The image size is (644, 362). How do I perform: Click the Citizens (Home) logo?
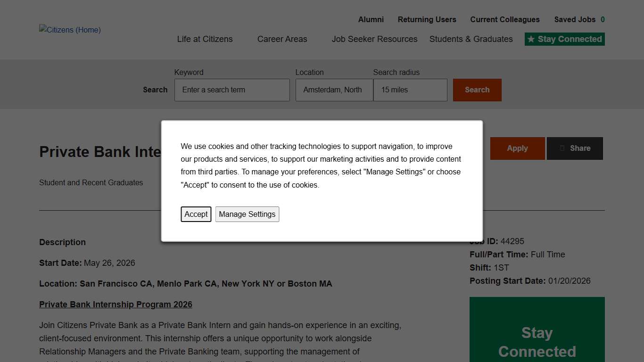(x=70, y=30)
